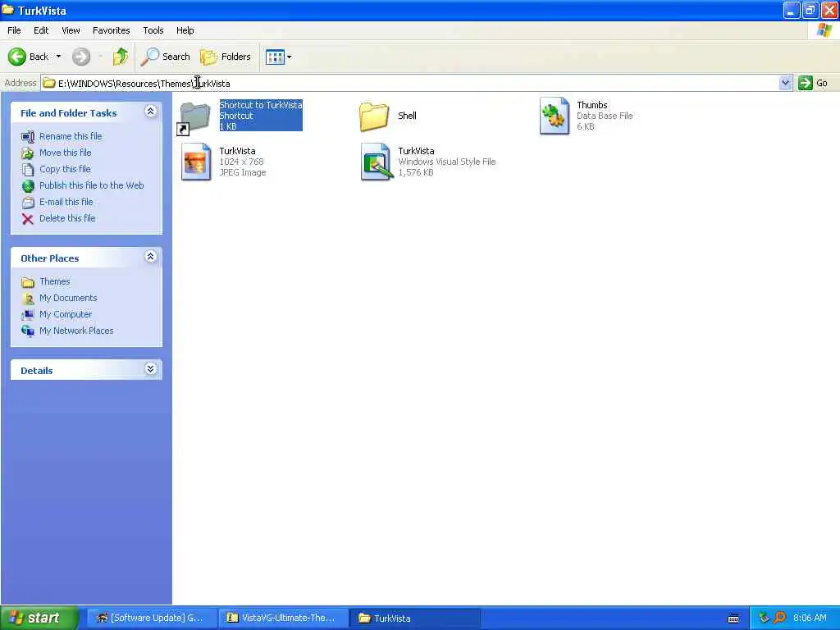The height and width of the screenshot is (630, 840).
Task: Select the Thumbs Data Base File icon
Action: coord(555,116)
